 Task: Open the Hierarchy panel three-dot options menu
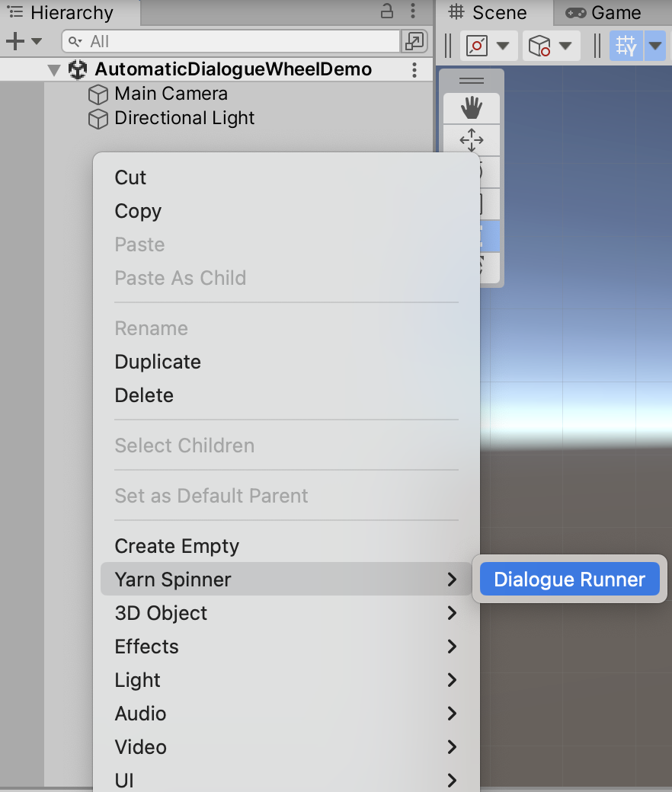coord(413,11)
